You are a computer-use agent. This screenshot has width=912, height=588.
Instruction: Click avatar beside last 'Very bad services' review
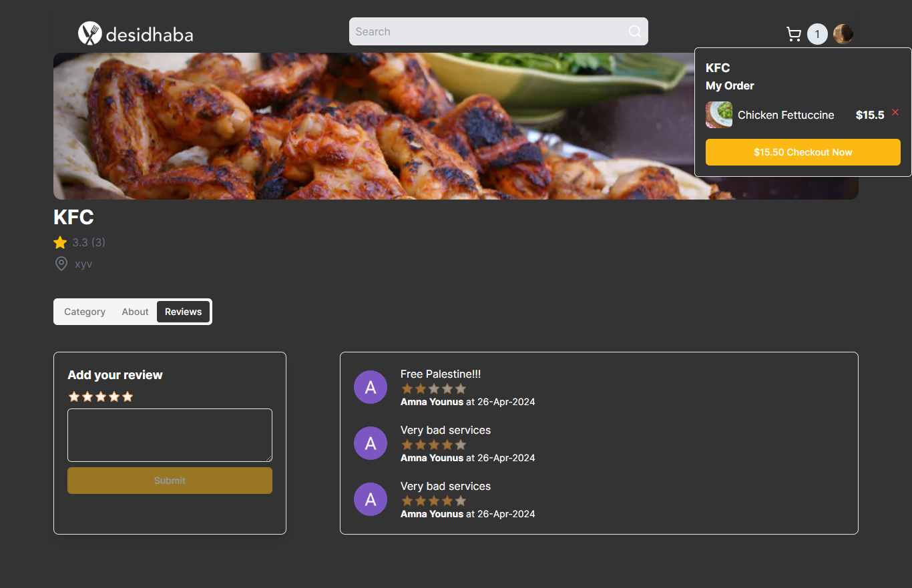pyautogui.click(x=371, y=499)
